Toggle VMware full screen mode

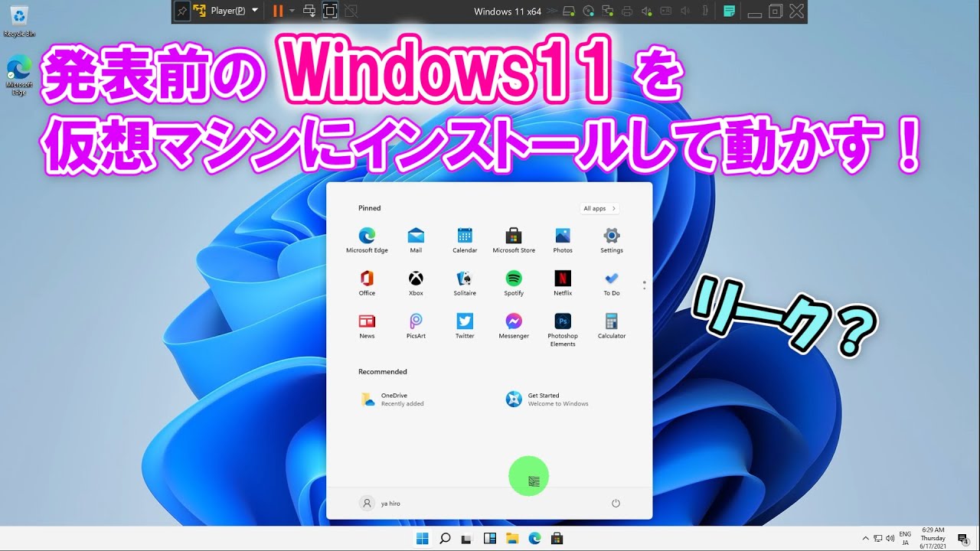click(330, 11)
